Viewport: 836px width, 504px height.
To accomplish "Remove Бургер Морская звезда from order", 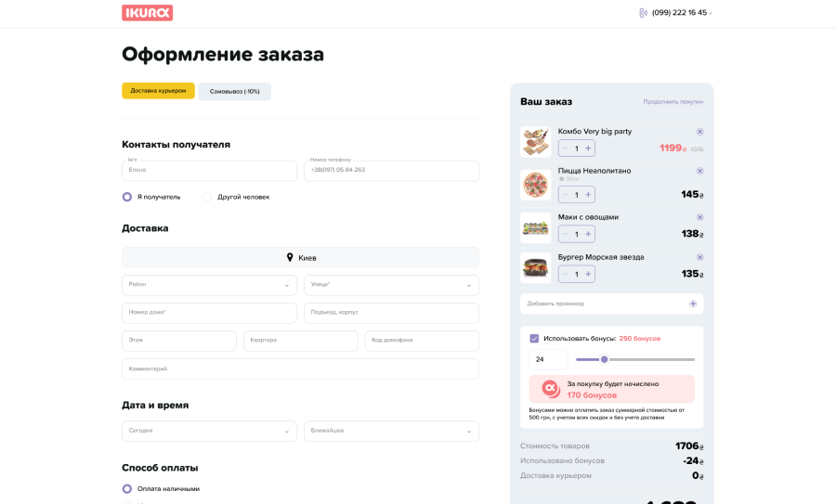I will 700,257.
